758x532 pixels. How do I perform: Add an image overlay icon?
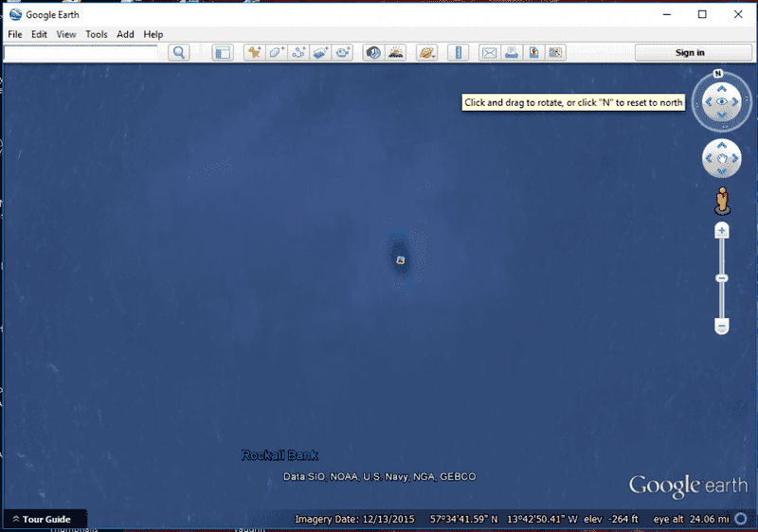[320, 52]
